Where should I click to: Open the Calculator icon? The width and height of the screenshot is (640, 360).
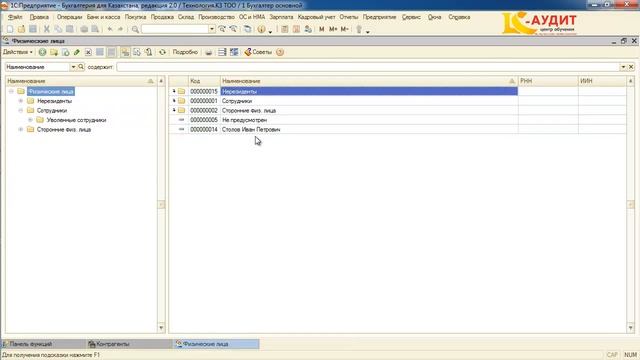285,29
